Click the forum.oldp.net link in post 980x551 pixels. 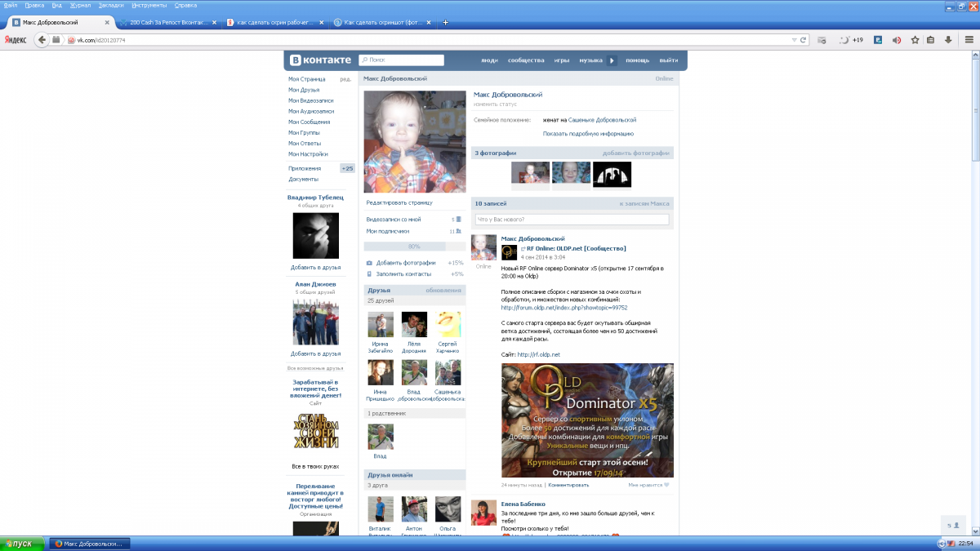pos(564,308)
